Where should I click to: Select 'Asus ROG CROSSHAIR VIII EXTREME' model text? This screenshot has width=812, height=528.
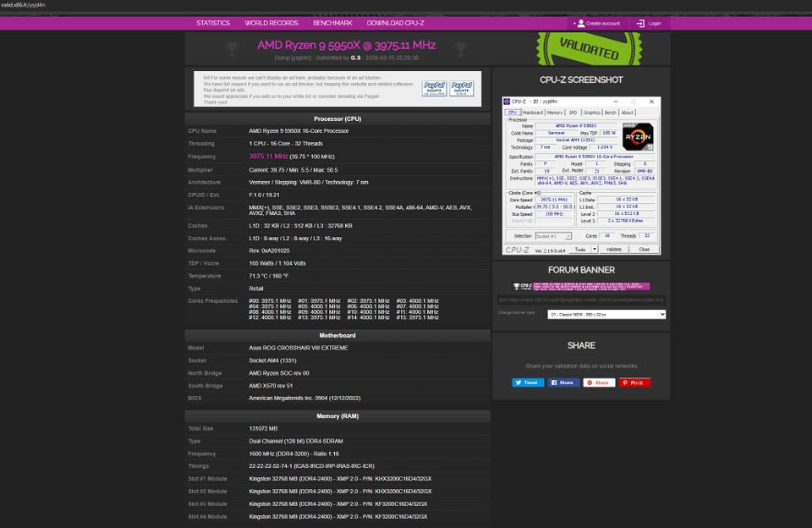click(299, 349)
